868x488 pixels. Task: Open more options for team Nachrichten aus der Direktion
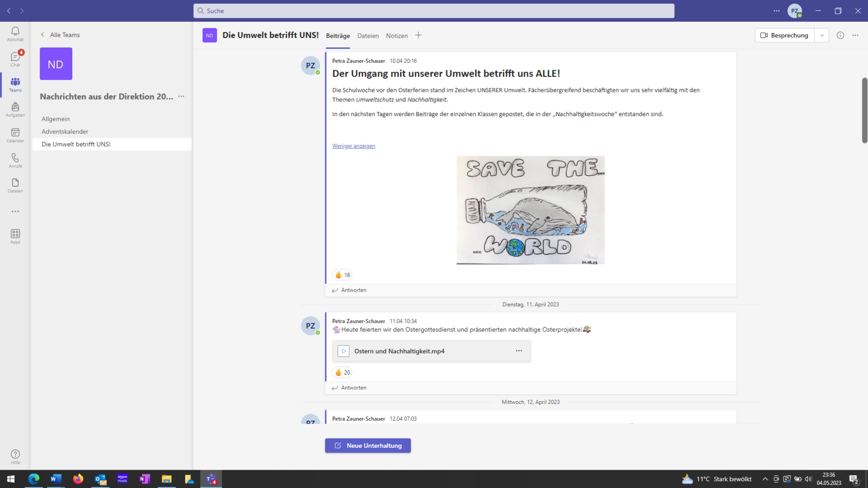181,97
